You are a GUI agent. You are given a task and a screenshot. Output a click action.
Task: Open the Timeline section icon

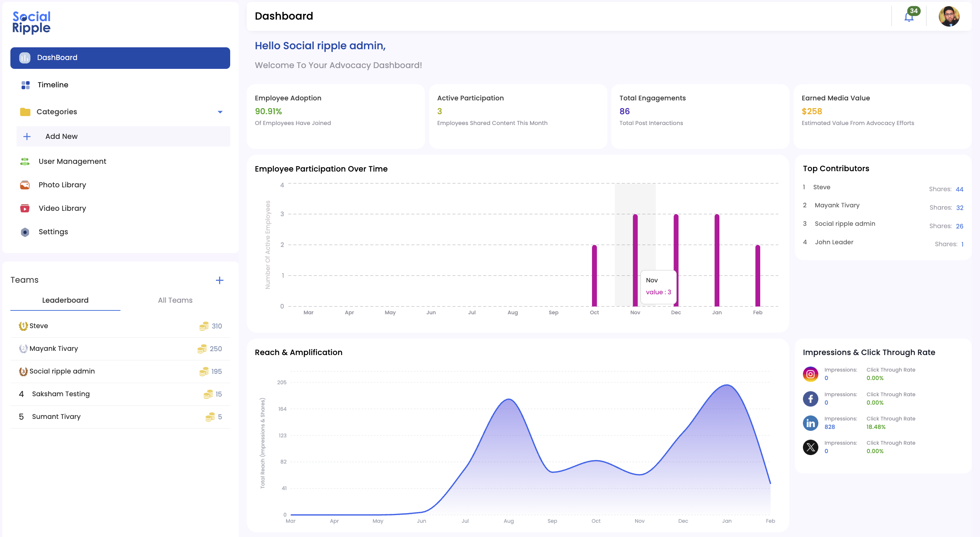tap(25, 85)
